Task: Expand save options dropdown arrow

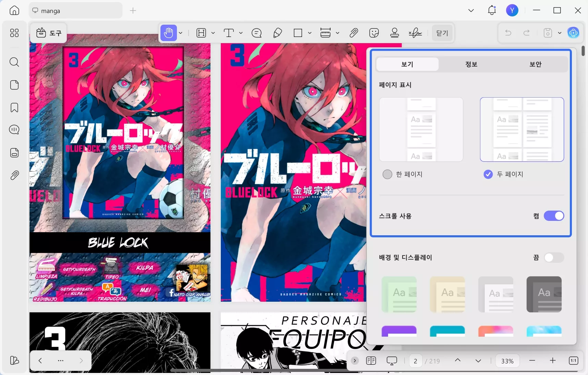Action: (560, 33)
